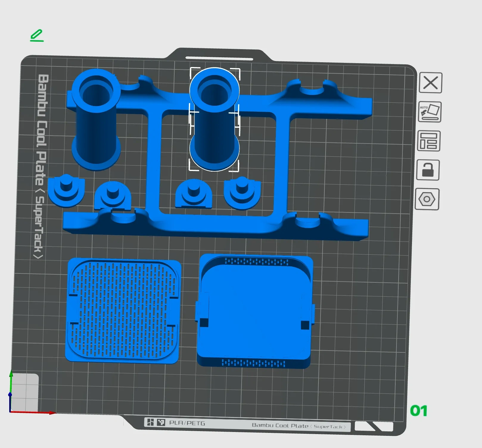Select the highlighted cylinder tube model

coord(214,119)
